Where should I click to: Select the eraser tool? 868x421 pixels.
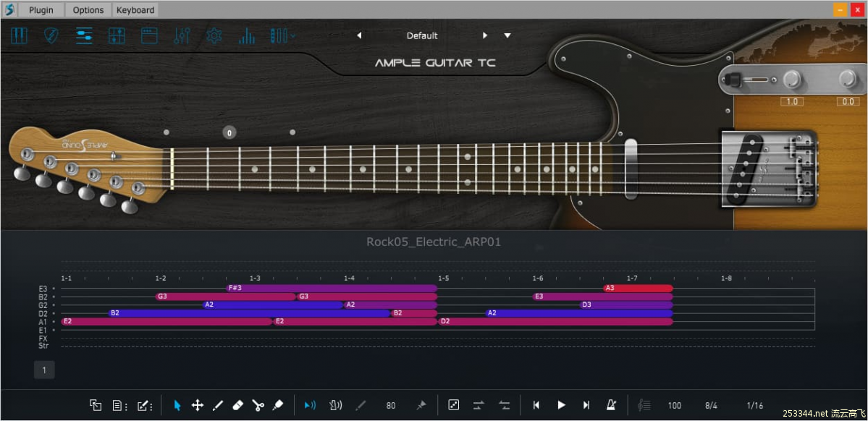[x=237, y=406]
